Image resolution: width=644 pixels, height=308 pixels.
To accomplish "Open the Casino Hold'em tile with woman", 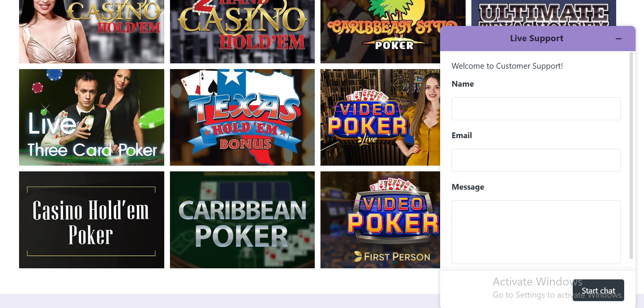I will 91,32.
